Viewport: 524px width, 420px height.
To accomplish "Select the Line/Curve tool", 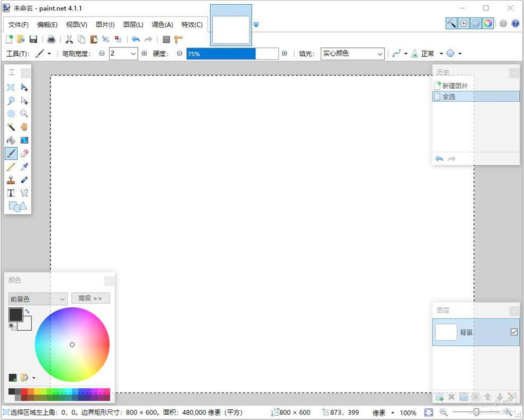I will point(24,193).
